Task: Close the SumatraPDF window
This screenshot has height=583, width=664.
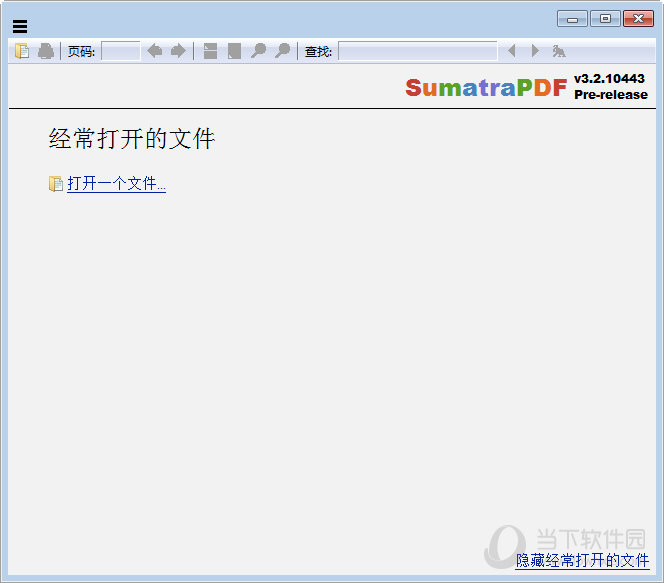Action: tap(637, 19)
